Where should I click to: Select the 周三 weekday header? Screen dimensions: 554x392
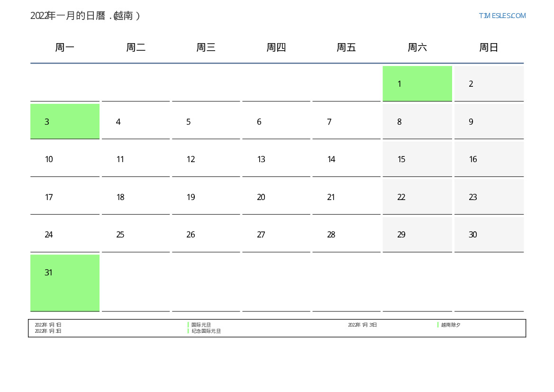point(206,47)
